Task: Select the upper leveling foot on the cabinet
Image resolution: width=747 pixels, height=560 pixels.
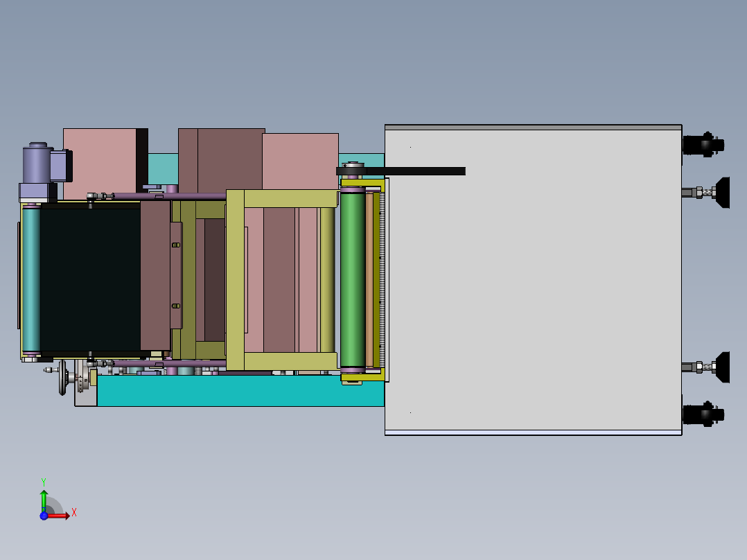Action: [x=706, y=193]
